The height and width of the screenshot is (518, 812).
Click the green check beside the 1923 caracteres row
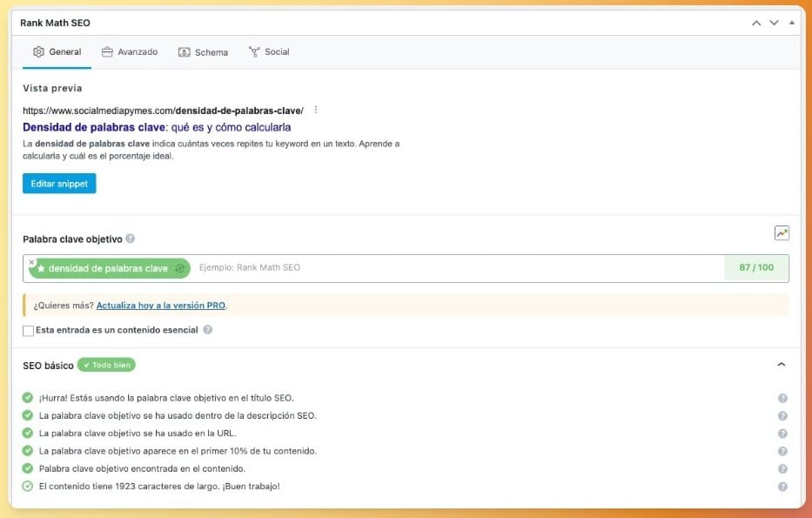pyautogui.click(x=28, y=486)
